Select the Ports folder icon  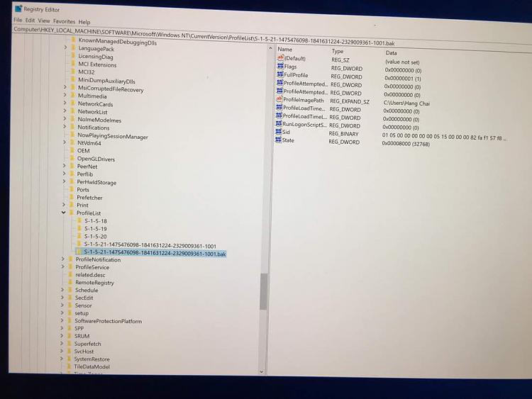pos(72,189)
